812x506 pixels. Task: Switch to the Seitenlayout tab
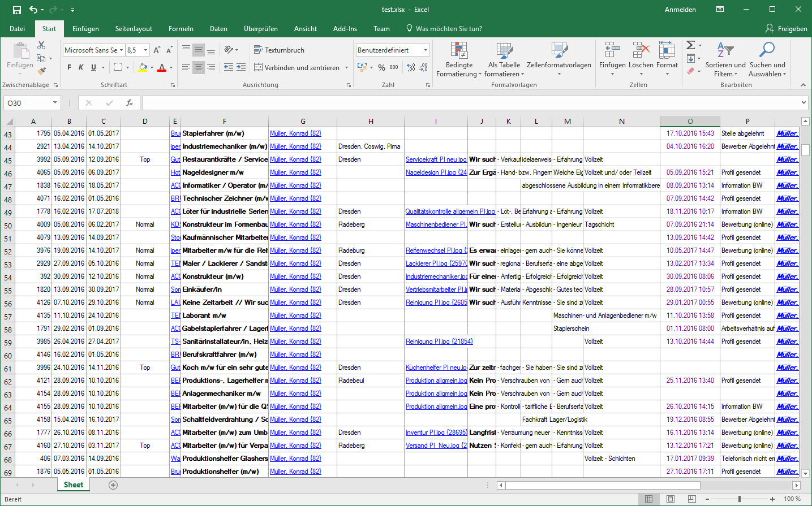[x=134, y=29]
